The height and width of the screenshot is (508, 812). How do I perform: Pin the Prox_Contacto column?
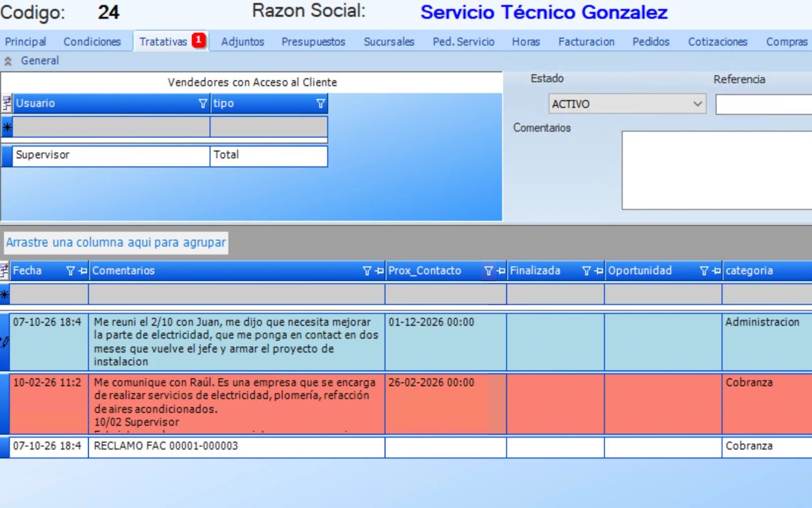(x=501, y=271)
